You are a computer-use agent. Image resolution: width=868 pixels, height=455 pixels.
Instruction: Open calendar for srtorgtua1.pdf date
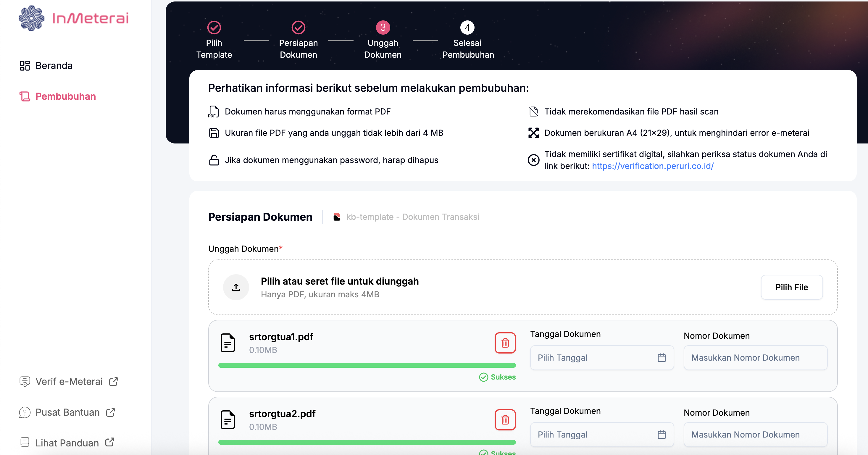[x=662, y=358]
